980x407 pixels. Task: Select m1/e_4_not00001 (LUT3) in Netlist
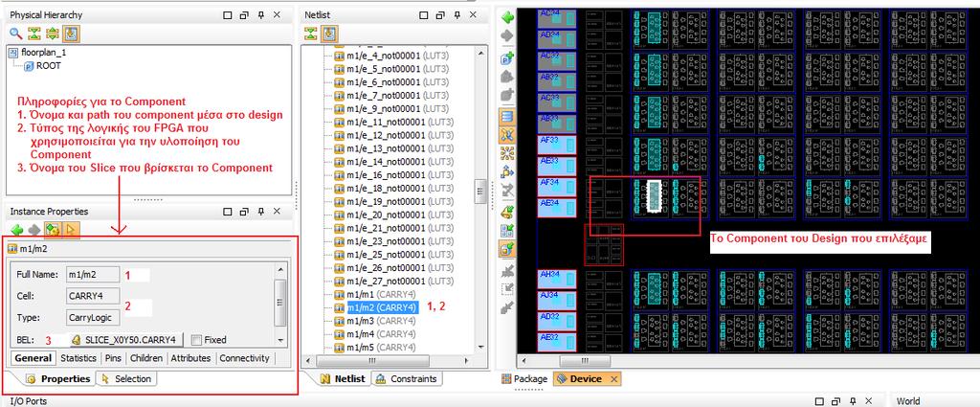click(397, 56)
